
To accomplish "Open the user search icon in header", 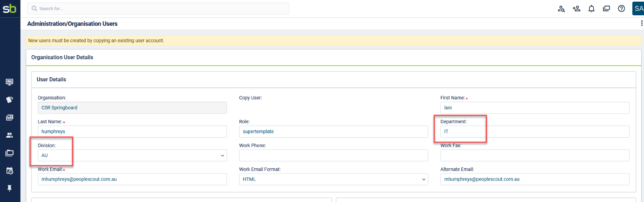I will click(561, 8).
